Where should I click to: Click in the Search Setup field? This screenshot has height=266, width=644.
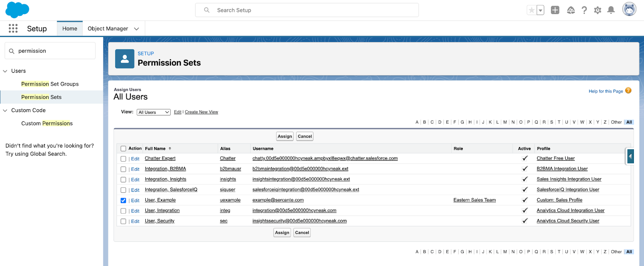(x=307, y=10)
